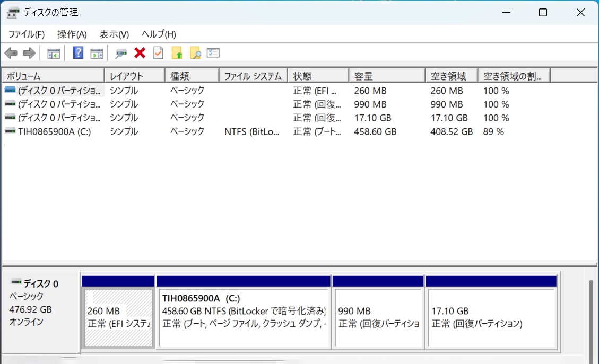The width and height of the screenshot is (599, 364).
Task: Click the rescan disk connection icon
Action: tap(121, 53)
